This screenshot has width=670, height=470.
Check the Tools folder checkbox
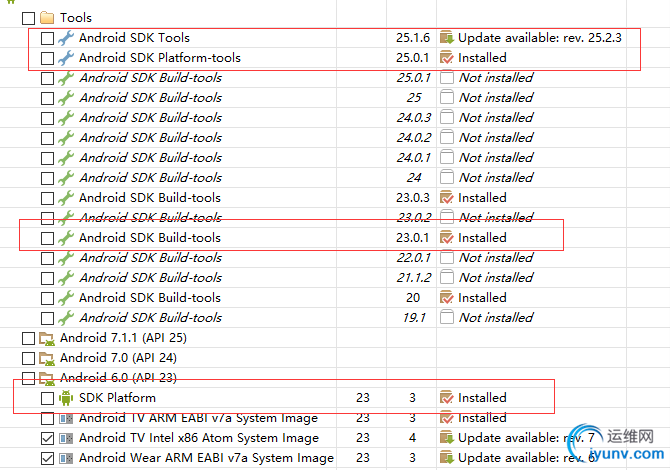[29, 18]
